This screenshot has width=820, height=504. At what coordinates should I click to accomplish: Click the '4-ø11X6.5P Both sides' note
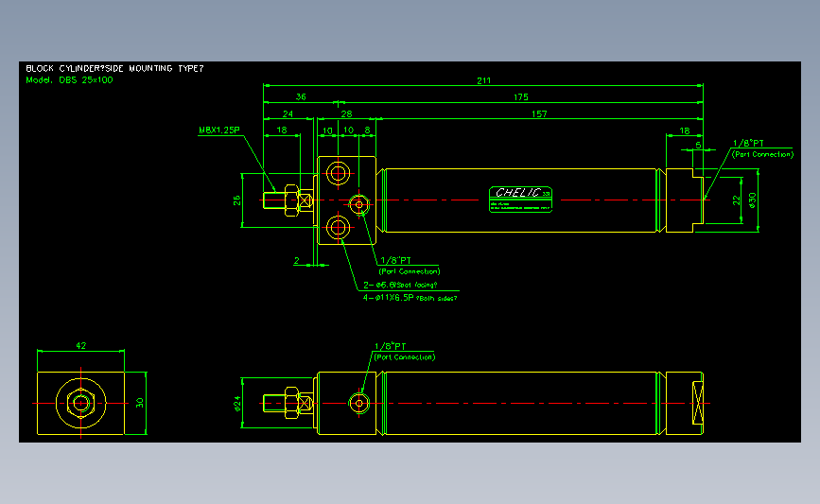410,298
